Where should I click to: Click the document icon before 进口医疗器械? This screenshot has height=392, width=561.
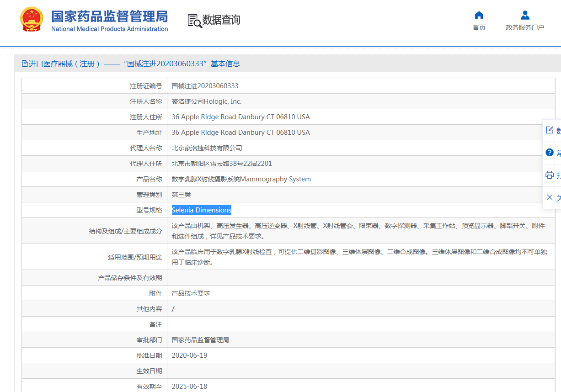coord(25,64)
